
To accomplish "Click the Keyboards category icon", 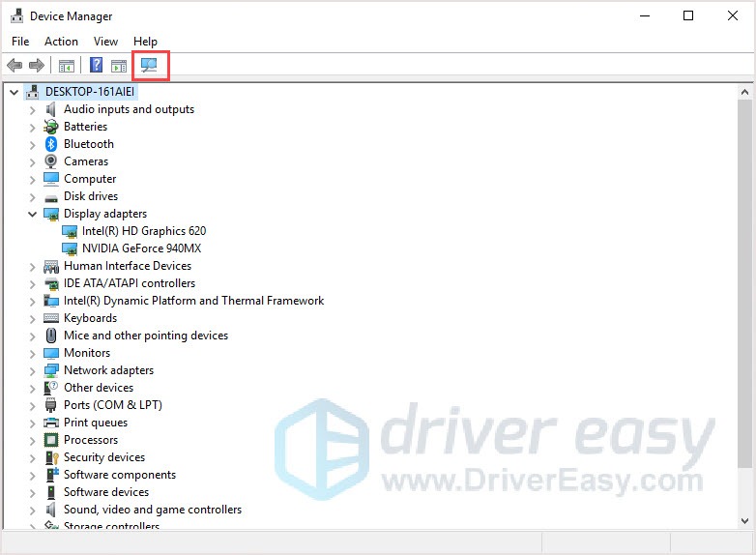I will [x=50, y=318].
